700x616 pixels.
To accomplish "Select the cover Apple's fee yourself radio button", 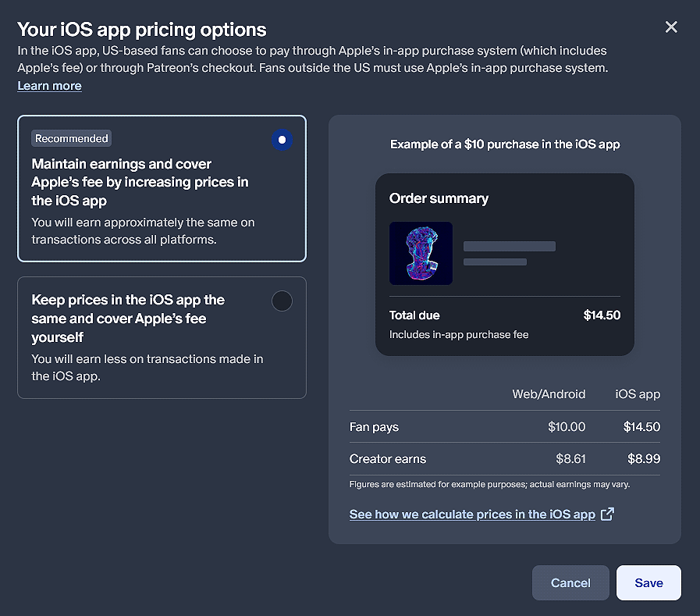I will [282, 301].
